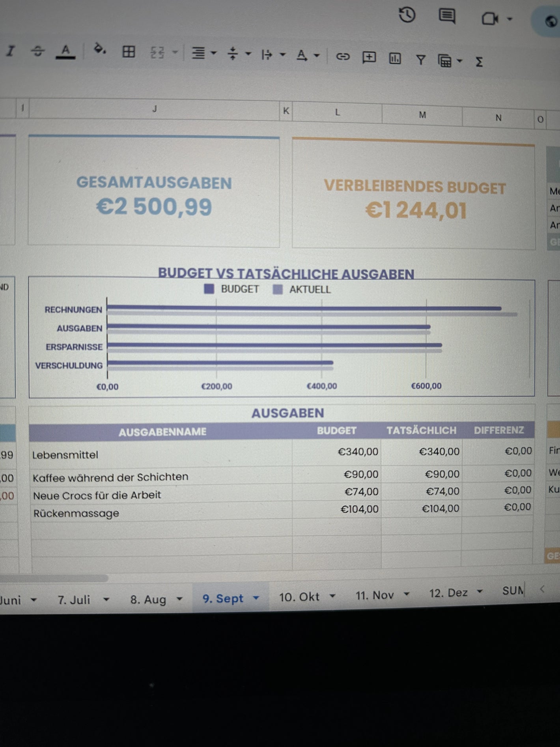This screenshot has height=747, width=560.
Task: Expand the video call dropdown arrow
Action: coord(510,19)
